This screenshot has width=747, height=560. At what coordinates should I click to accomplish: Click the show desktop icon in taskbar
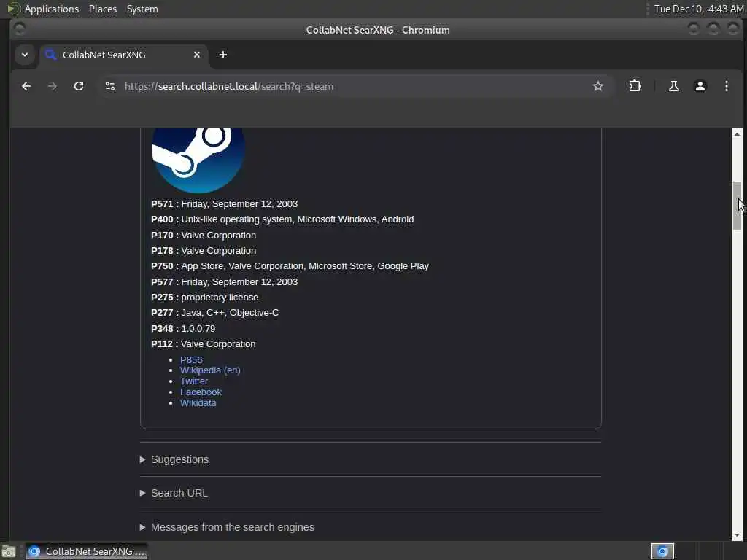coord(9,551)
